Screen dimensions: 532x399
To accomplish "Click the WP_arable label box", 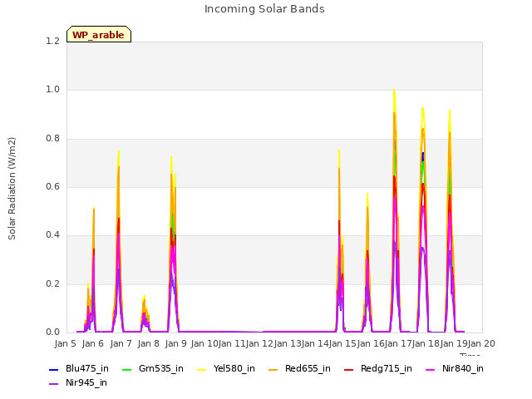I will [99, 34].
